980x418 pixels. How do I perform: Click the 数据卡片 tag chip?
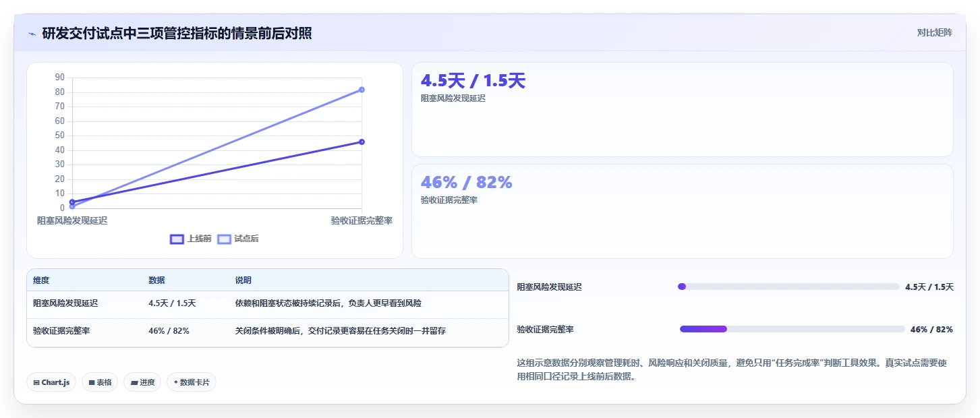click(x=192, y=382)
